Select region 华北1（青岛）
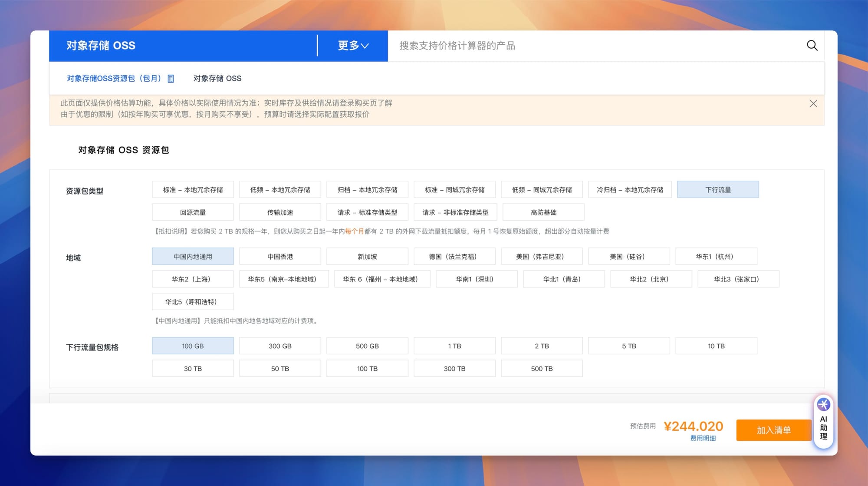The height and width of the screenshot is (486, 868). 564,279
